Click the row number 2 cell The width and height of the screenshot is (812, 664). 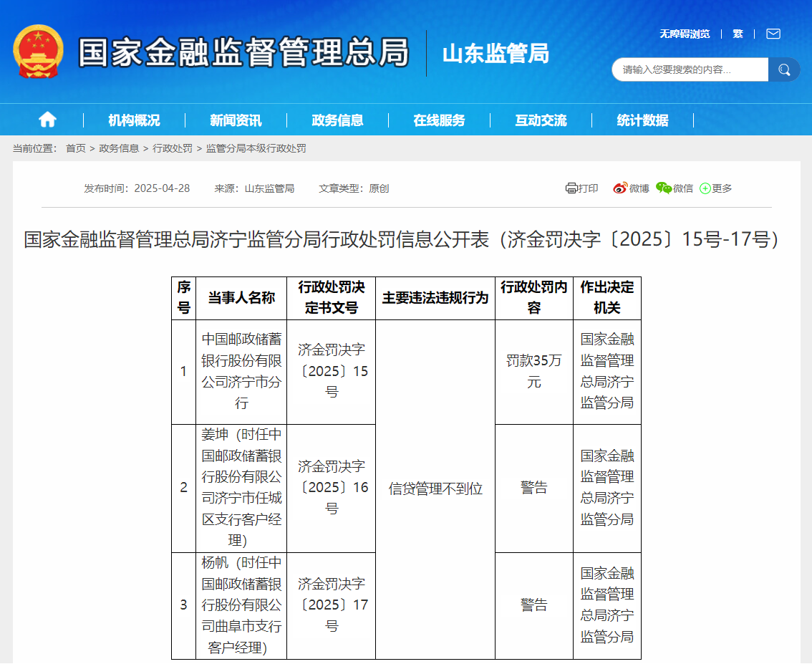click(184, 487)
